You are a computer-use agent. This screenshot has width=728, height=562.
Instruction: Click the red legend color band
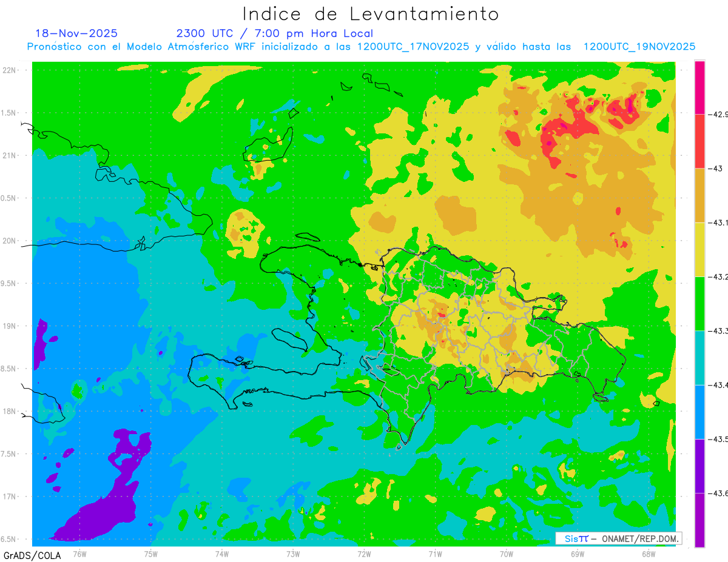tap(699, 141)
